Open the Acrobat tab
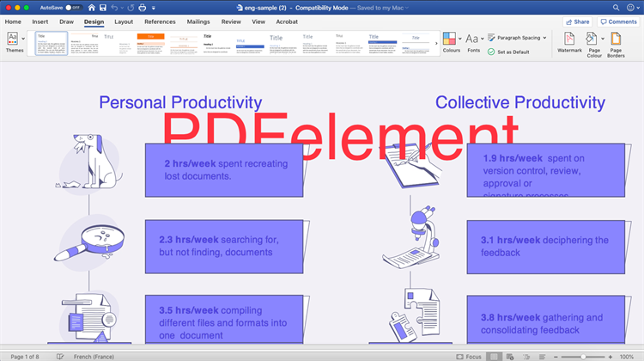The image size is (644, 361). click(x=287, y=21)
